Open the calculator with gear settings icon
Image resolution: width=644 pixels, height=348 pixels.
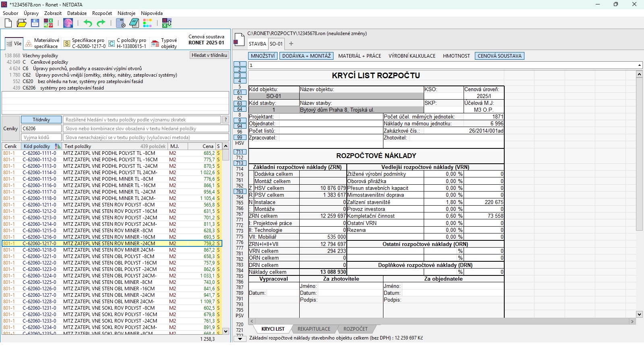coord(120,23)
